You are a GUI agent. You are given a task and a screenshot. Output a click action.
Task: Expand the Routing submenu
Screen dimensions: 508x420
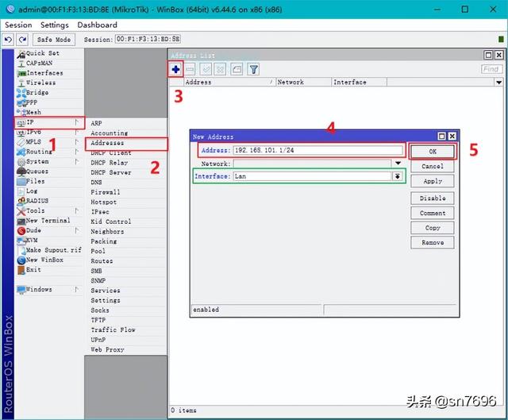tap(50, 152)
